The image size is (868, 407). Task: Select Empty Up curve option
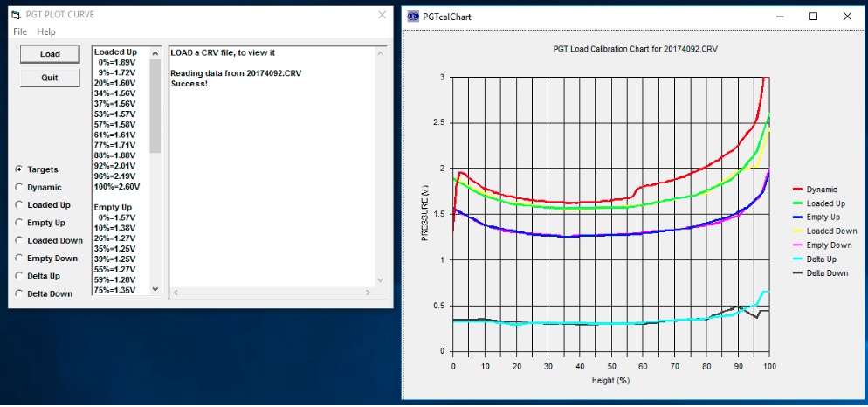20,223
